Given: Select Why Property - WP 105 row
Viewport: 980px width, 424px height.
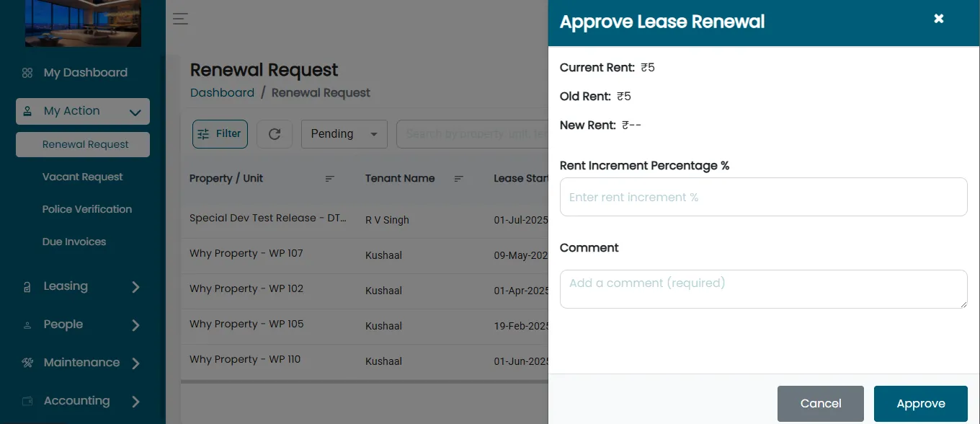Looking at the screenshot, I should pos(365,325).
